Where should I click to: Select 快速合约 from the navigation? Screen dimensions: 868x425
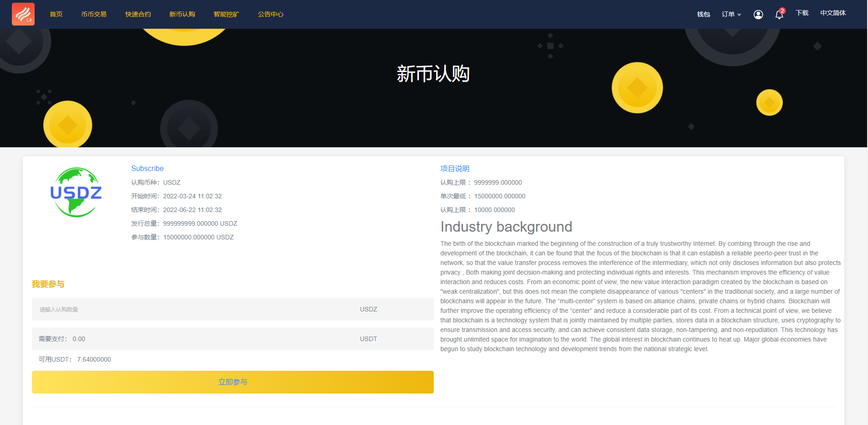pos(138,14)
